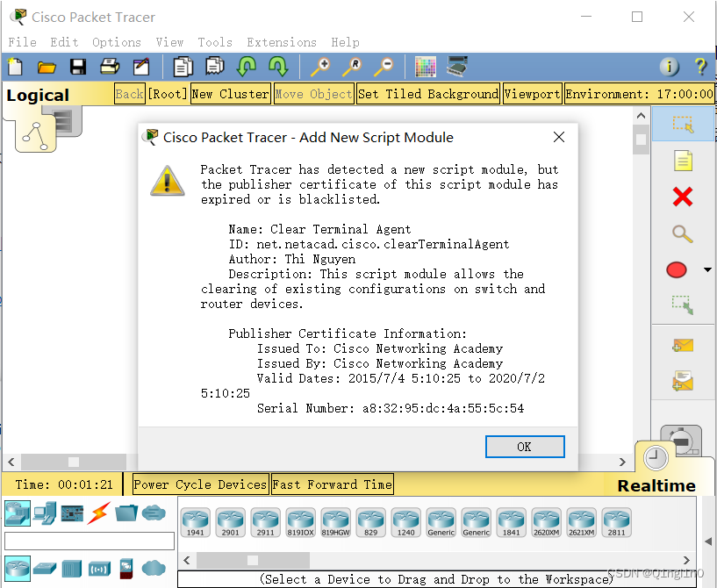Click Power Cycle Devices
This screenshot has height=588, width=717.
[x=200, y=484]
